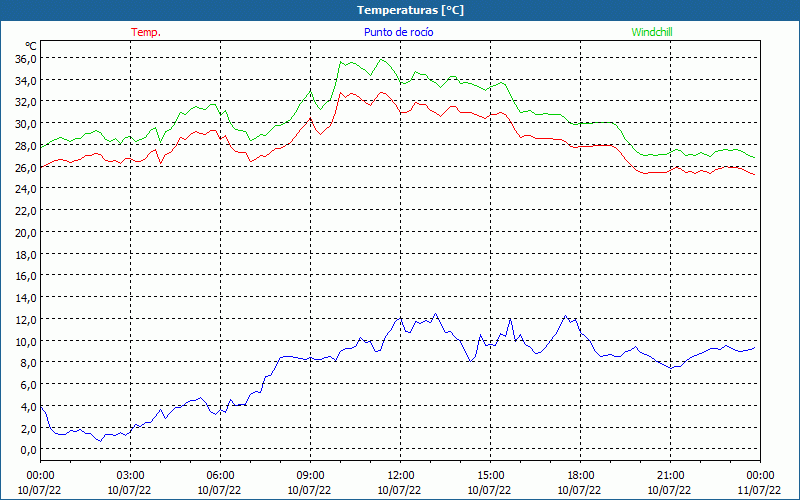Click the 14,0 y-axis value
Image resolution: width=800 pixels, height=500 pixels.
[26, 298]
